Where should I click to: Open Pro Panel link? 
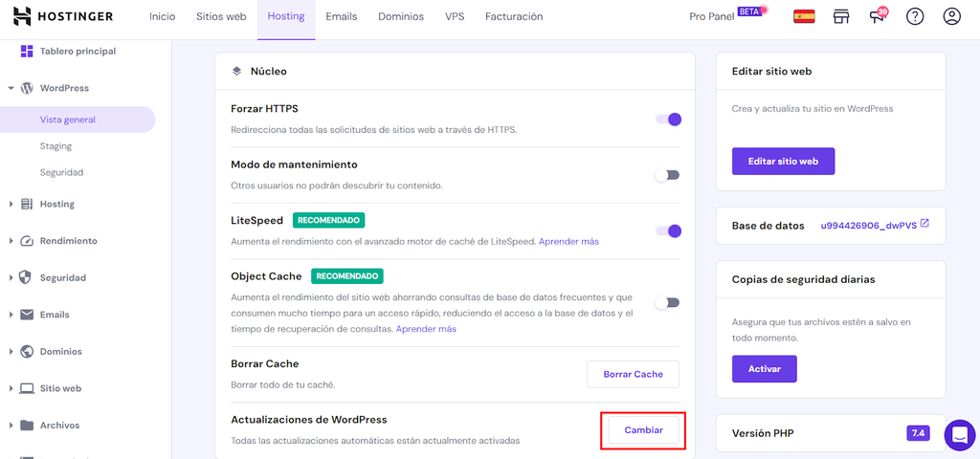712,17
